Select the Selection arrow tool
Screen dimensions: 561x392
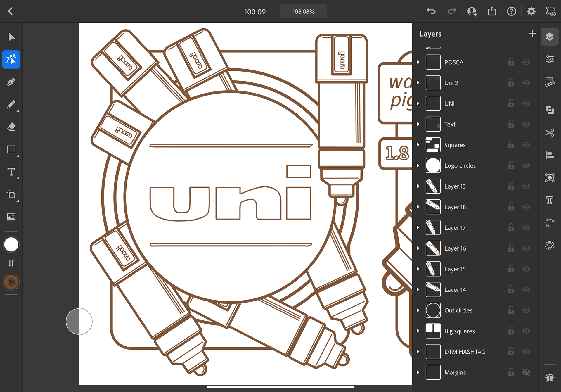click(11, 37)
